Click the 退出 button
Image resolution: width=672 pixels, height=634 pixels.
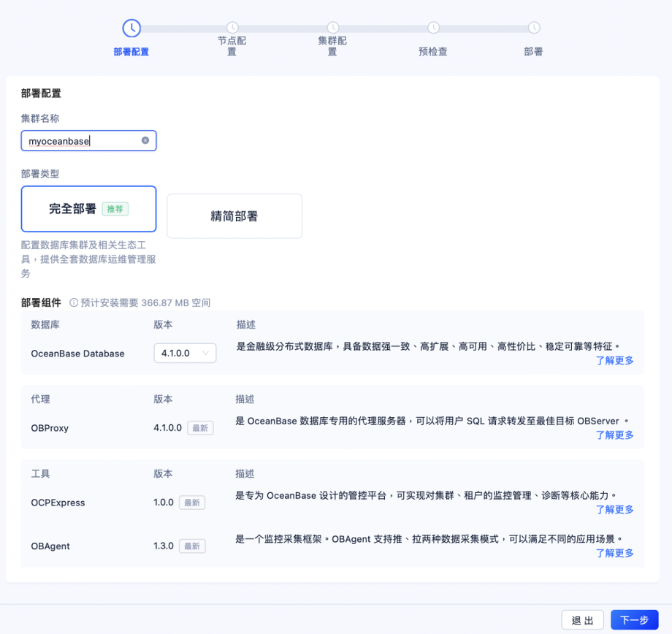(x=582, y=619)
